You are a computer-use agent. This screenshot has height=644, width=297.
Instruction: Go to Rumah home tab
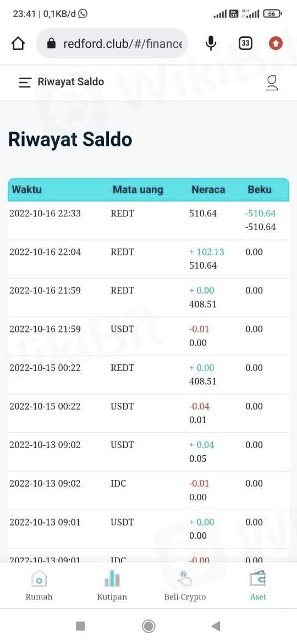click(39, 586)
